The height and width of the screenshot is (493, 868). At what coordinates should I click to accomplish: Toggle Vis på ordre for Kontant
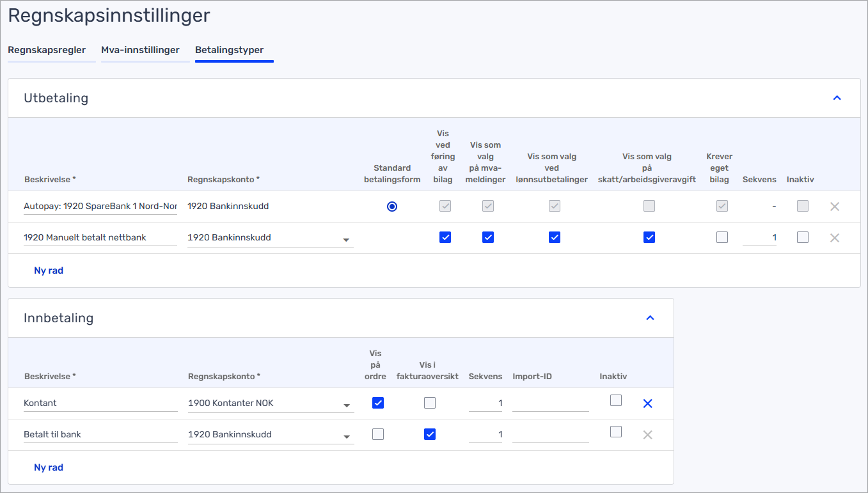click(378, 403)
